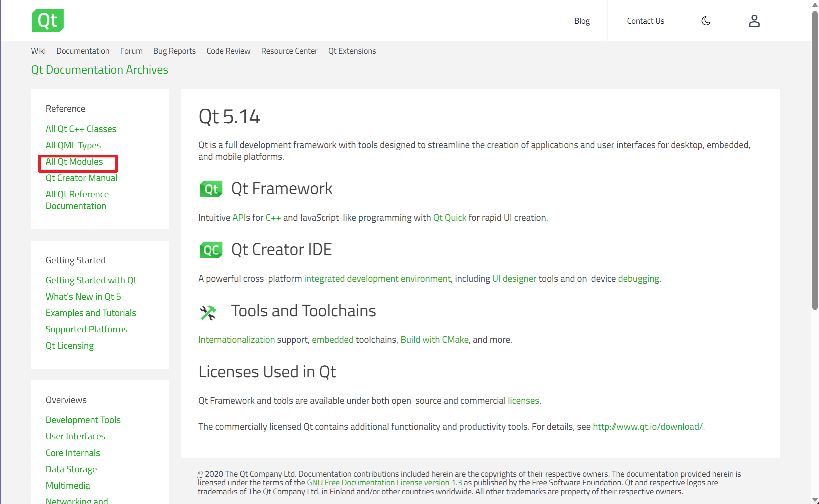
Task: Open the Blog link in header
Action: click(582, 21)
